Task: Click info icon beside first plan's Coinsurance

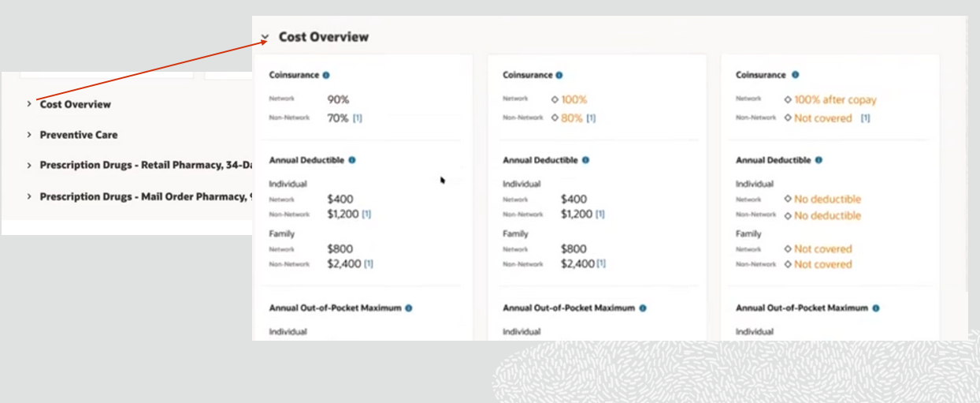Action: pos(326,76)
